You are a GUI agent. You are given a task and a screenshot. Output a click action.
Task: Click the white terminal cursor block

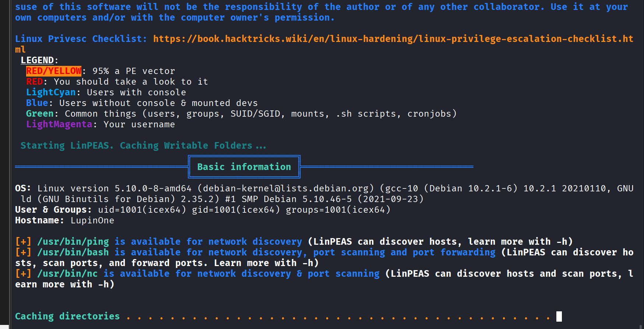click(x=559, y=316)
